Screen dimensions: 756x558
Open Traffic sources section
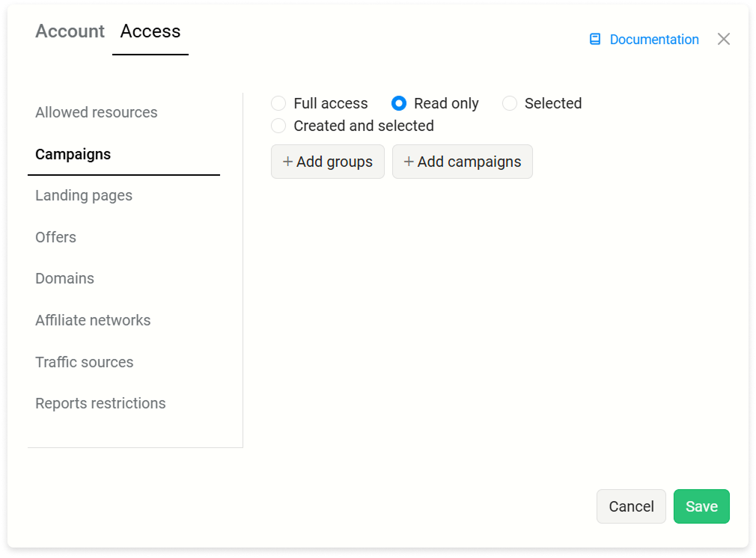click(x=85, y=362)
